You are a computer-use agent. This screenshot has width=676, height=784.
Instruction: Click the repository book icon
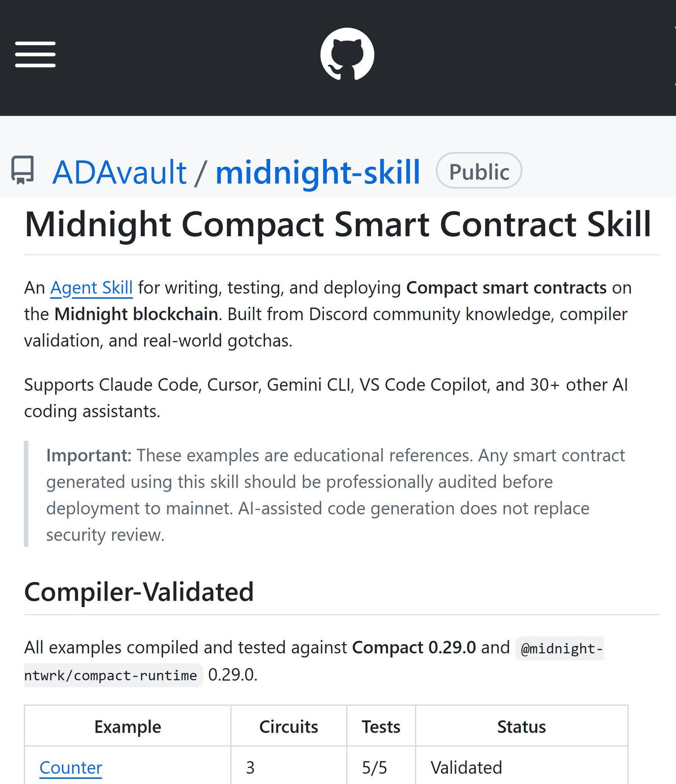tap(23, 170)
